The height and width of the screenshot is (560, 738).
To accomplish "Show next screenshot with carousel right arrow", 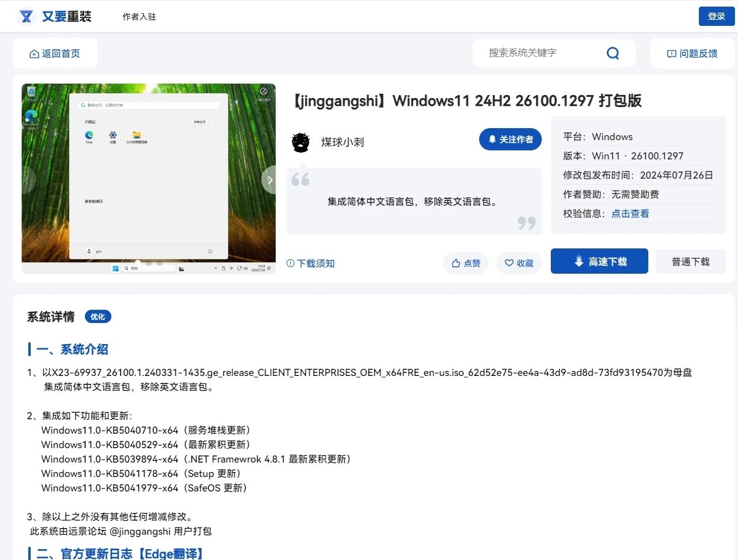I will 270,180.
